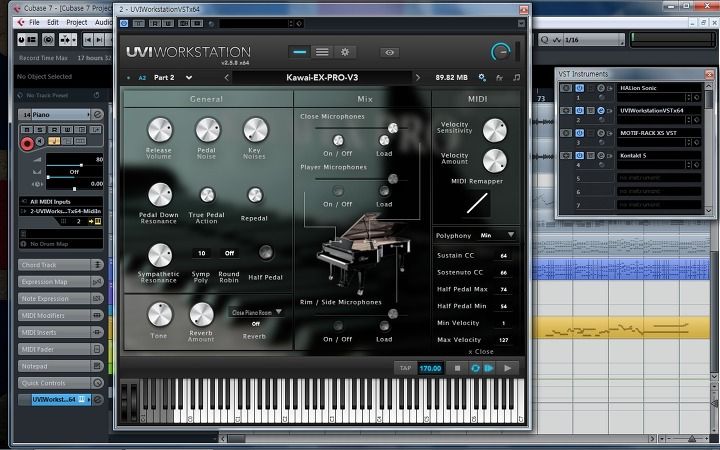Select the Mix section header
The image size is (720, 450).
coord(365,99)
